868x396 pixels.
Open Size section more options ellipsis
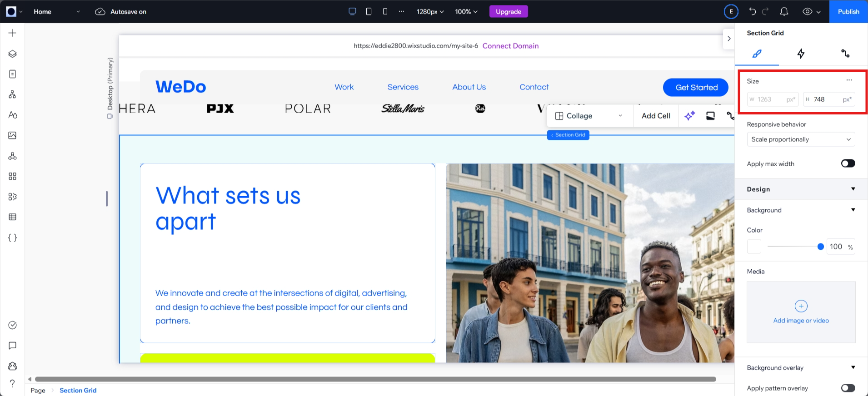click(x=849, y=80)
